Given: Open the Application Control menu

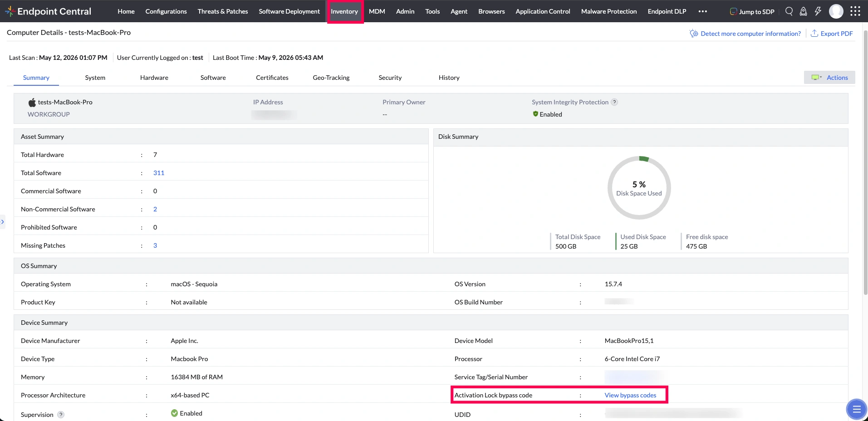Looking at the screenshot, I should pyautogui.click(x=543, y=11).
